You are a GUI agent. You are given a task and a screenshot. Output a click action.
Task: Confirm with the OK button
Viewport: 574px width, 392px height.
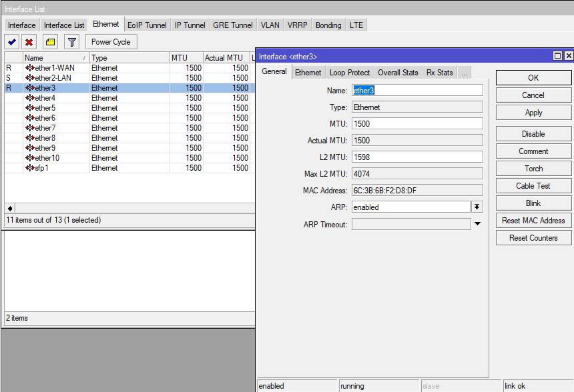pyautogui.click(x=533, y=78)
